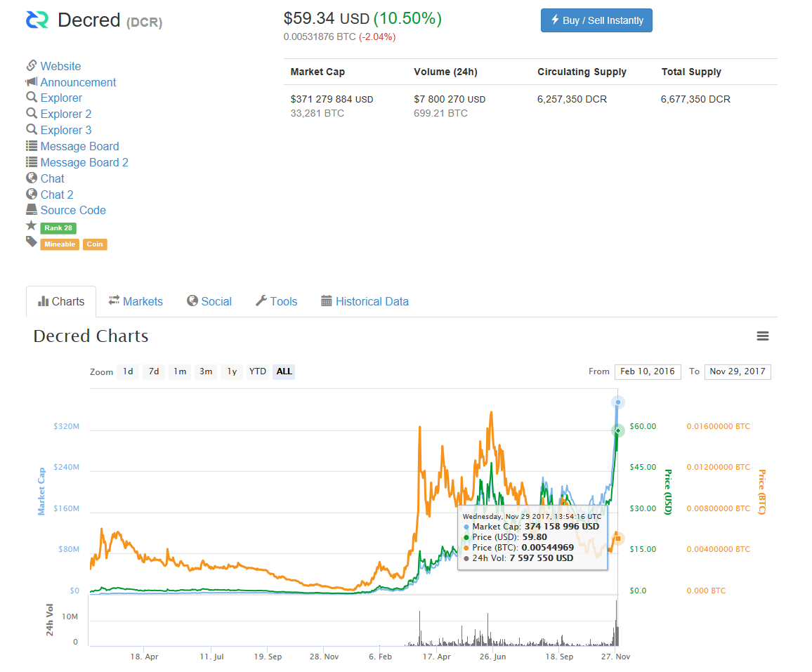Click the list icon beside Message Board 2
This screenshot has width=812, height=672.
pos(32,162)
